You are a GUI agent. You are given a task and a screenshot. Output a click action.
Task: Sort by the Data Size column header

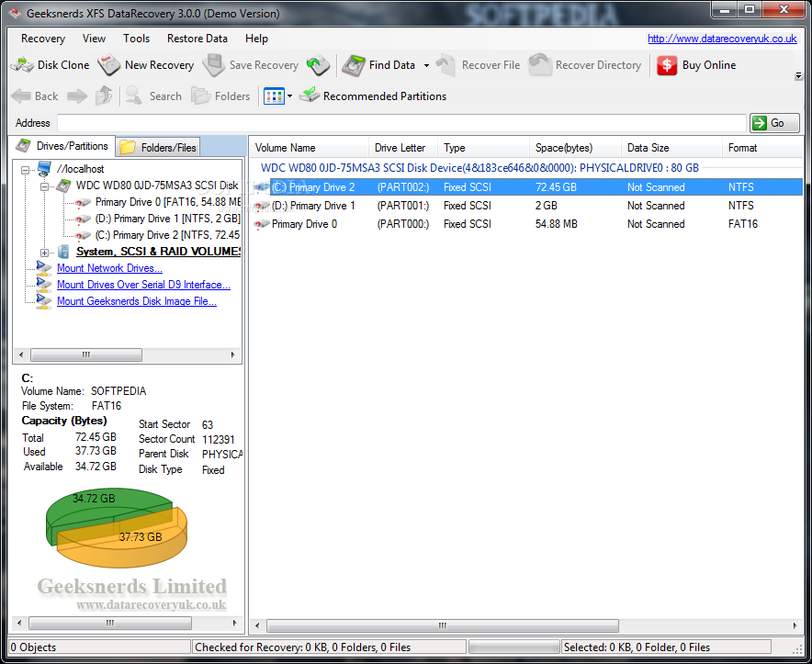point(671,148)
